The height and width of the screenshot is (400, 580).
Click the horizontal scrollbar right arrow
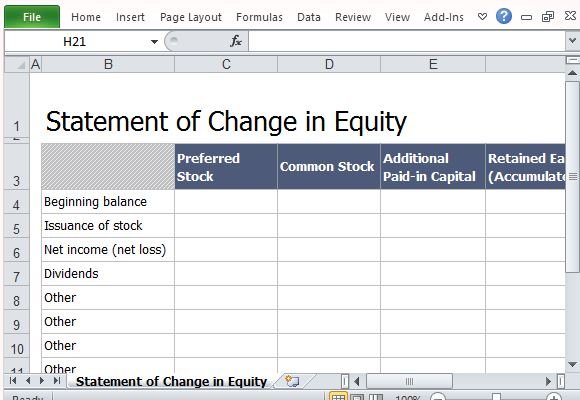point(548,381)
